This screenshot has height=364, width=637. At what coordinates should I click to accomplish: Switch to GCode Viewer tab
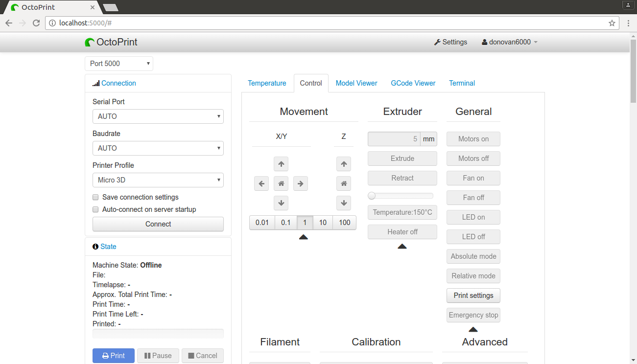(413, 83)
